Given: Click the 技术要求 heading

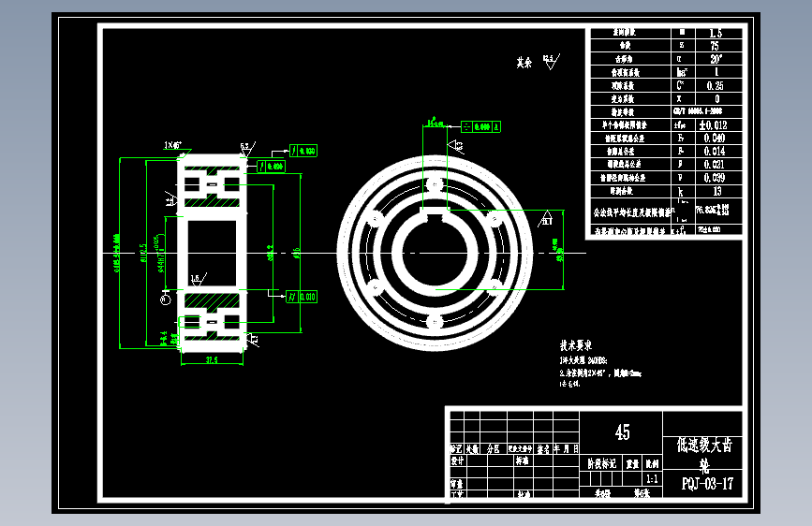Looking at the screenshot, I should 576,345.
